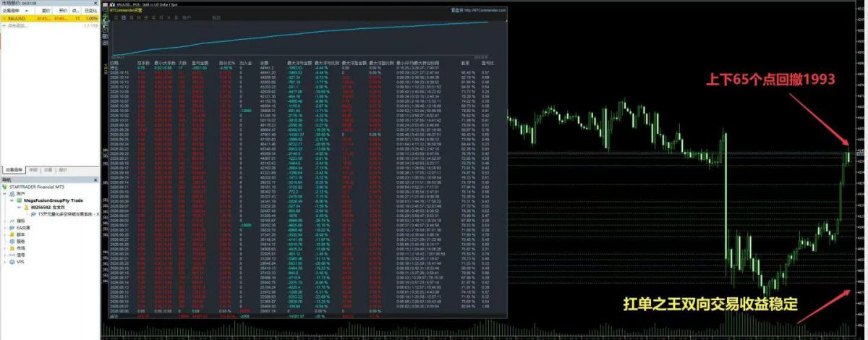Sort Market Watch by the 日变化 column
The image size is (868, 340).
(90, 11)
